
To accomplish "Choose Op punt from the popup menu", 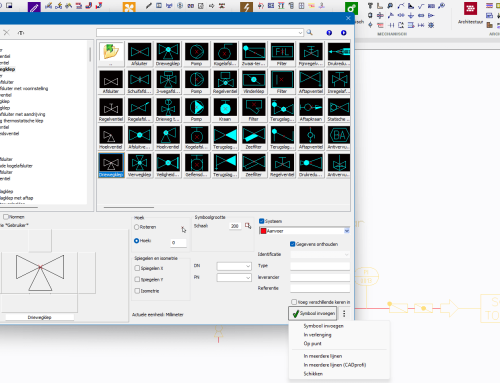I will (x=312, y=343).
